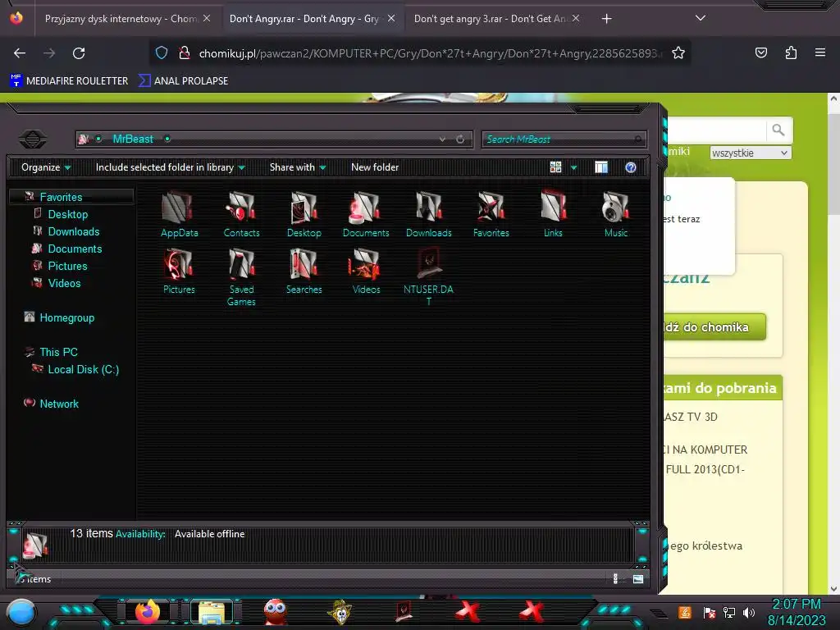The image size is (840, 630).
Task: Click the Explorer help icon
Action: [631, 167]
